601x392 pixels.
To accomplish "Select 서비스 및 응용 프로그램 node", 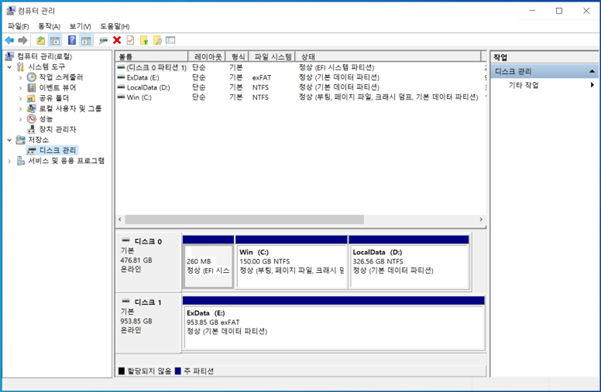I will pos(66,161).
